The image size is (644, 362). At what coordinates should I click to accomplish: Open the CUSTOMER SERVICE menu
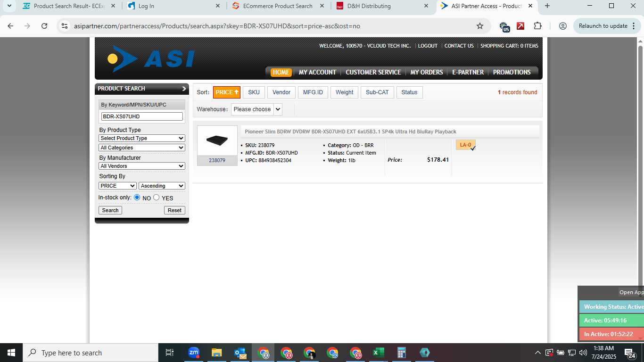tap(373, 72)
